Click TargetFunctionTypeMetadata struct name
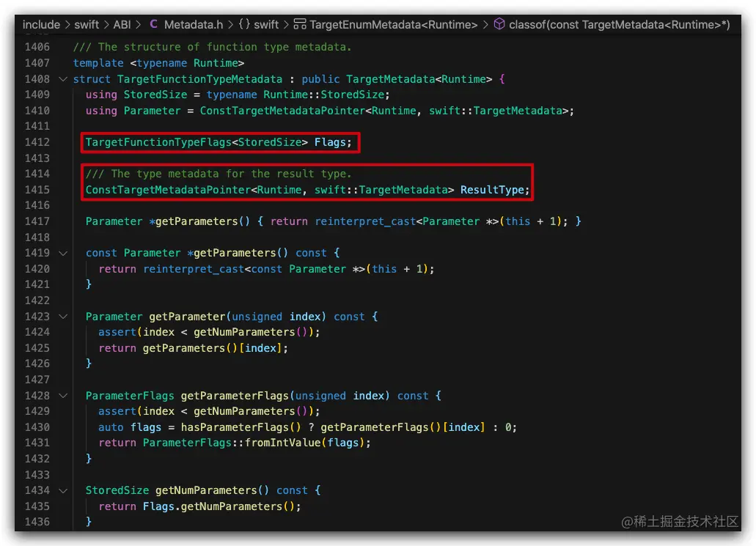756x546 pixels. coord(199,79)
